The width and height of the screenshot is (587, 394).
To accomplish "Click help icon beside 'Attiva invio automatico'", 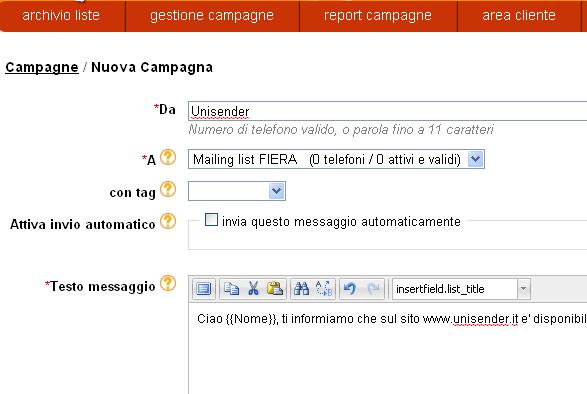I will [x=168, y=221].
